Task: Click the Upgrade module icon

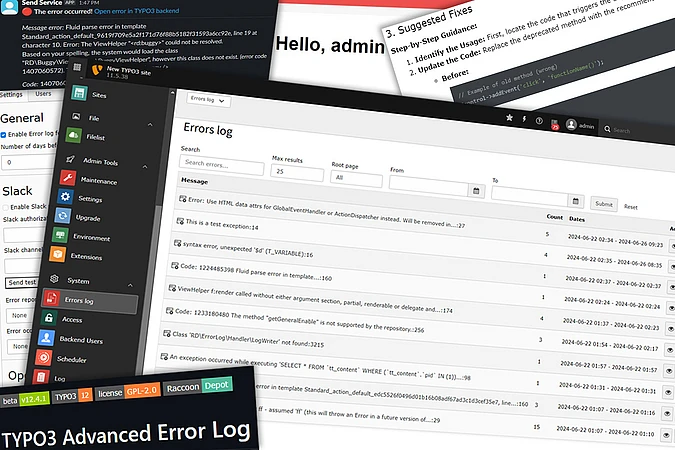Action: click(64, 217)
